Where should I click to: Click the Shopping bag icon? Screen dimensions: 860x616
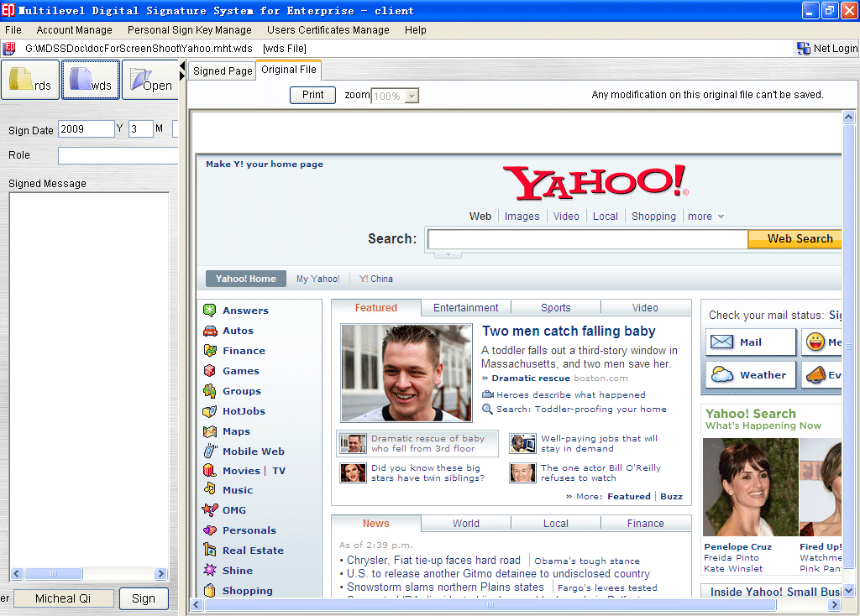(x=209, y=590)
